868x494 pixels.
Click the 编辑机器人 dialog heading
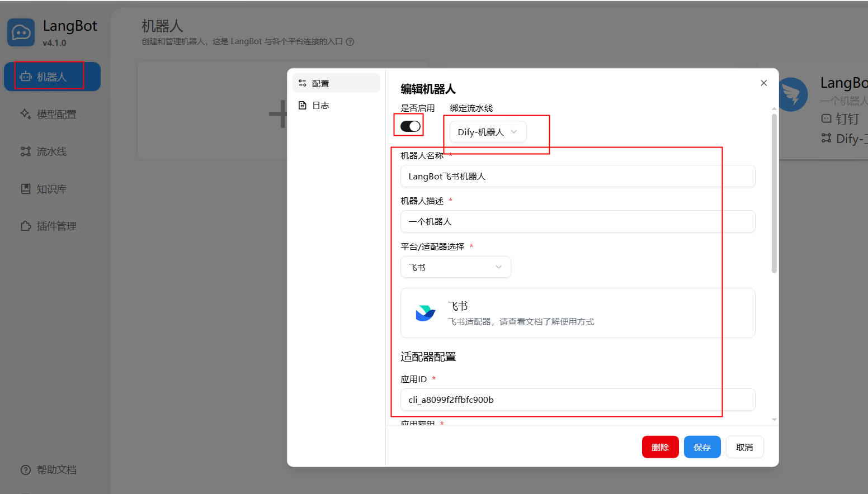pyautogui.click(x=428, y=89)
